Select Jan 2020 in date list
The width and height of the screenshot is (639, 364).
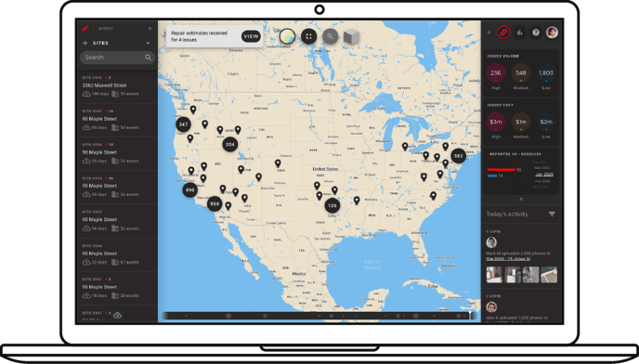544,175
